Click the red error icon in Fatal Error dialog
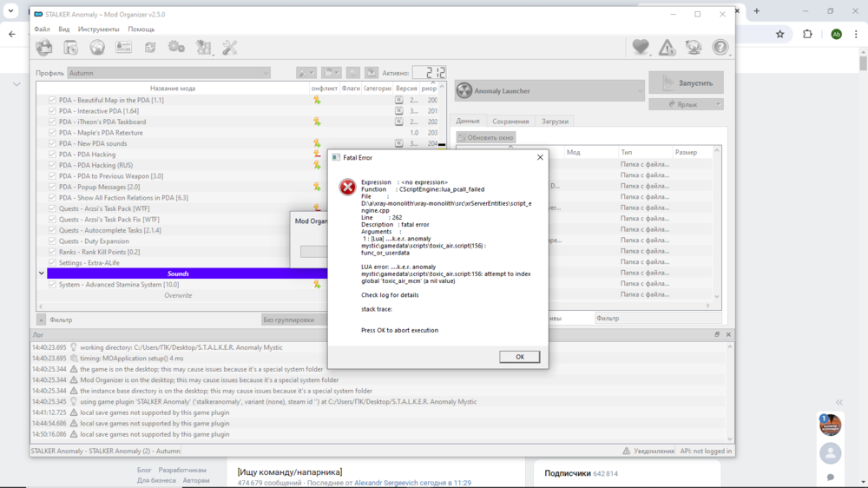868x488 pixels. tap(348, 188)
